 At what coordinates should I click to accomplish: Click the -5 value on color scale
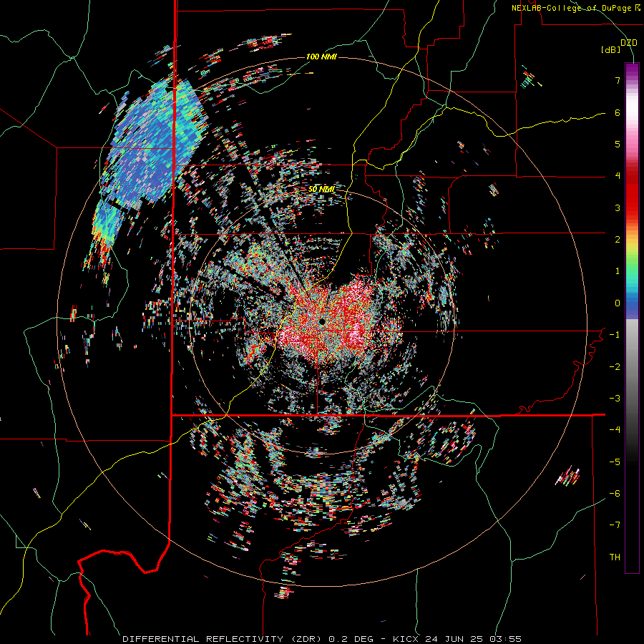pyautogui.click(x=615, y=462)
